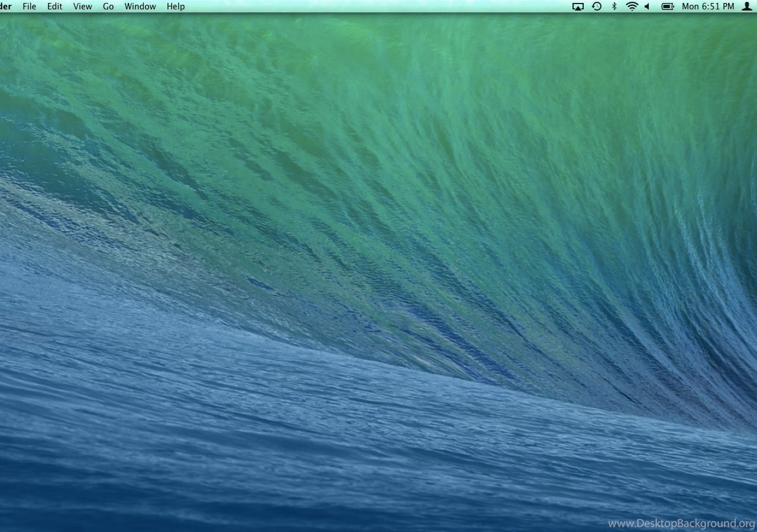
Task: Open the View menu
Action: pyautogui.click(x=83, y=7)
